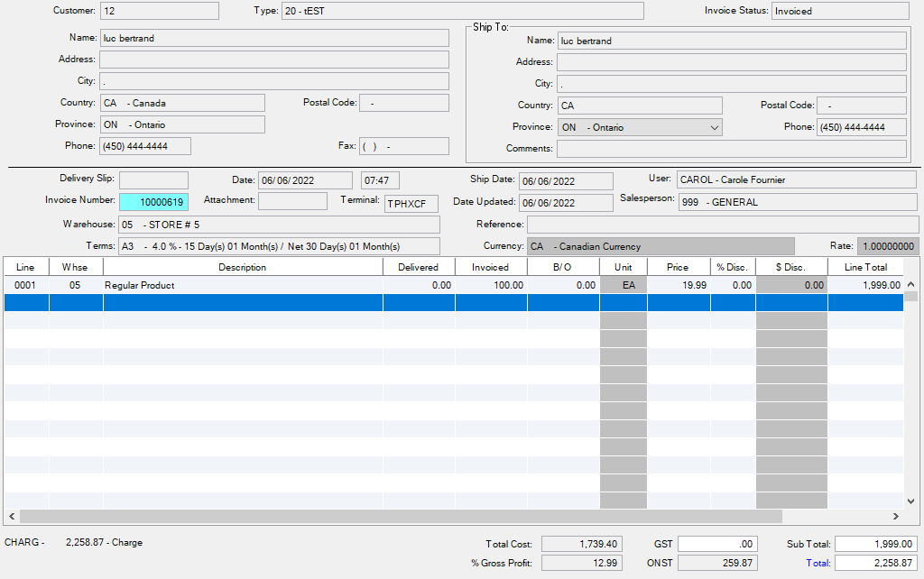Click the GST amount field
This screenshot has height=579, width=924.
click(x=716, y=544)
